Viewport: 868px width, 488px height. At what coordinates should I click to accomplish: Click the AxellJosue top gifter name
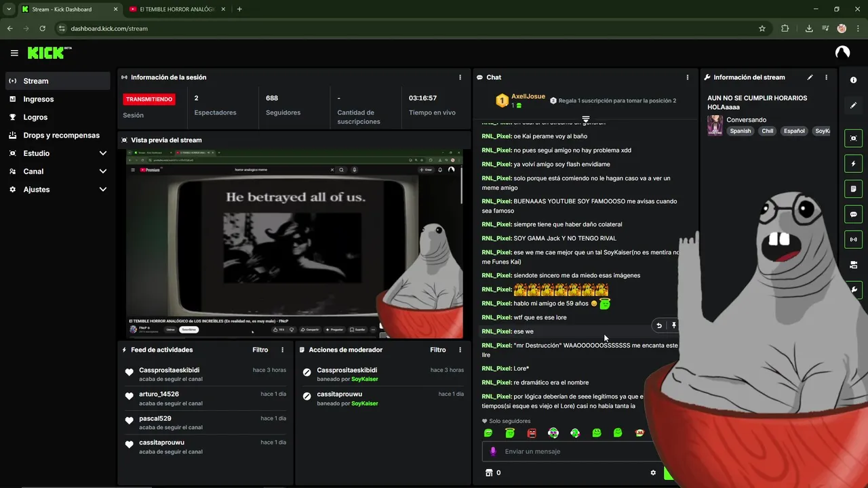[528, 96]
